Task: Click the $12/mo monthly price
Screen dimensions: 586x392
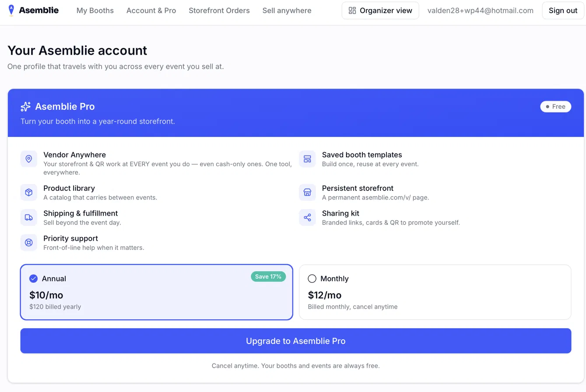Action: point(325,295)
